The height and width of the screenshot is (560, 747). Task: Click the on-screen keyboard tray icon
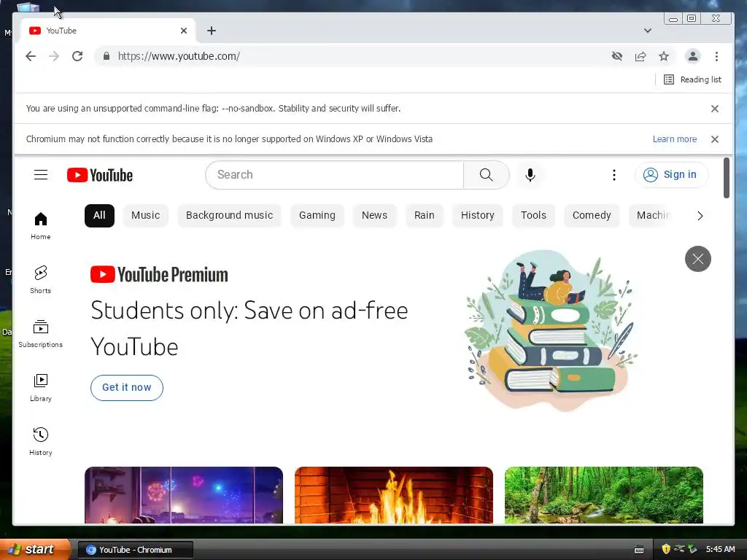pos(639,550)
